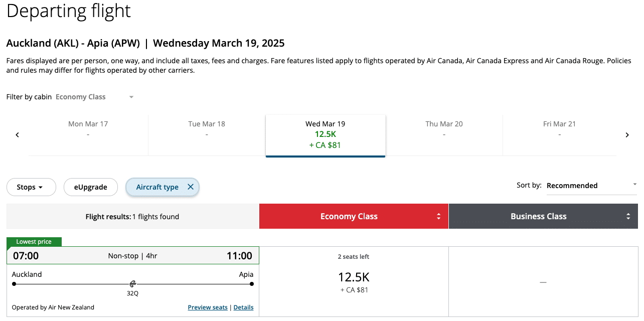Click the aircraft icon on flight route
This screenshot has height=321, width=644.
132,284
